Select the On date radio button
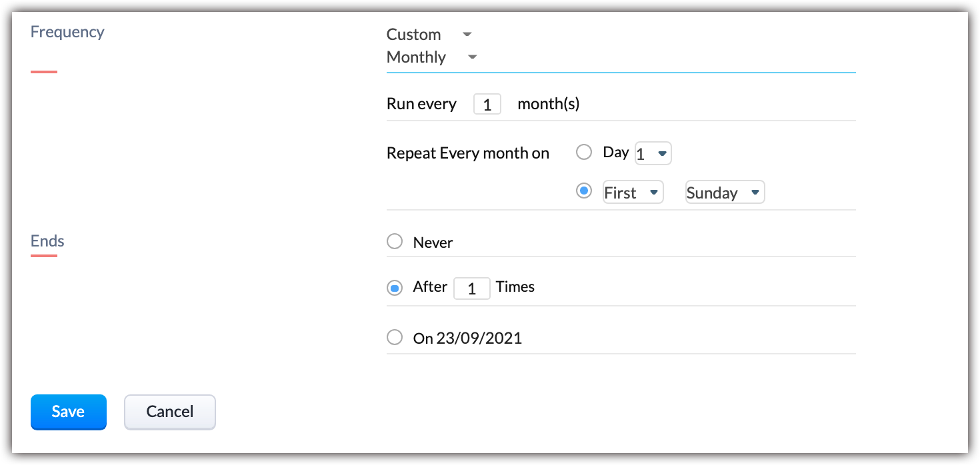980x465 pixels. click(x=395, y=337)
